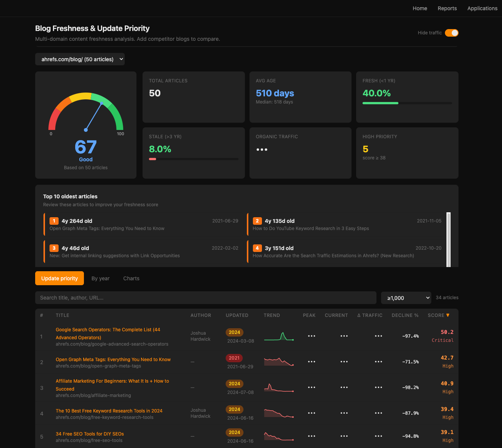
Task: Click rank 4 badge for 3y 151d old
Action: [257, 248]
